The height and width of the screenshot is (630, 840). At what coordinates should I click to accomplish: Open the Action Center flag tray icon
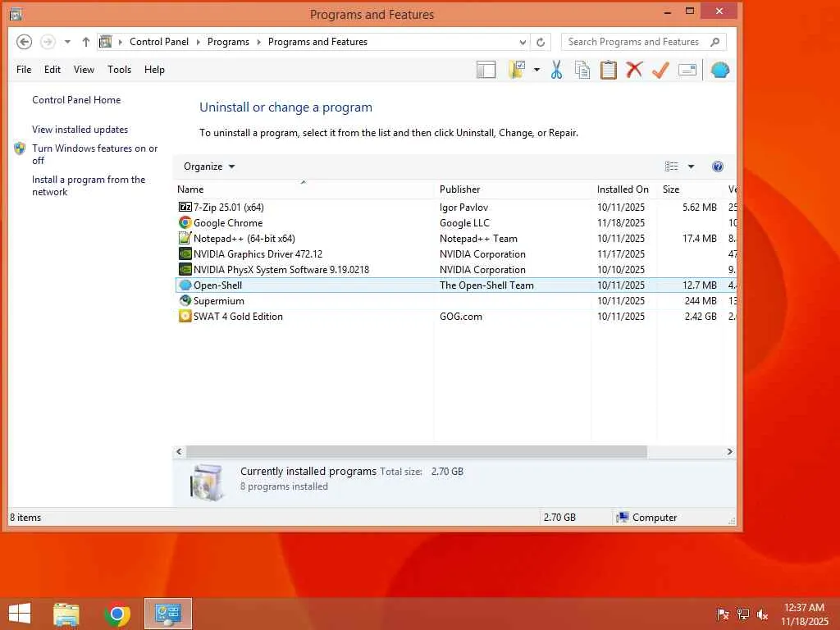pyautogui.click(x=723, y=614)
